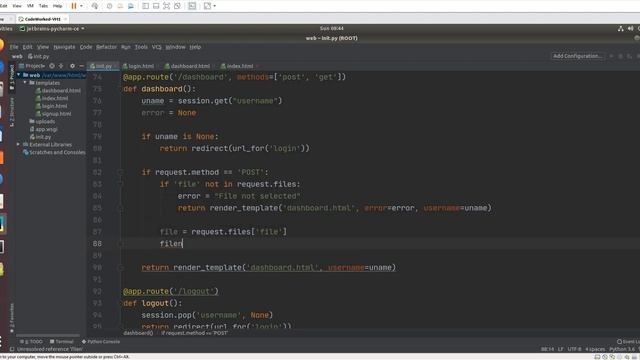Open the Project panel settings gear
This screenshot has width=640, height=360.
pos(72,66)
